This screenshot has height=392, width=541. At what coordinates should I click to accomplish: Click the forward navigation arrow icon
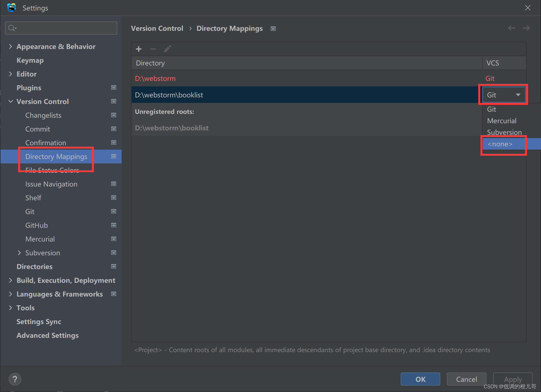click(x=526, y=29)
